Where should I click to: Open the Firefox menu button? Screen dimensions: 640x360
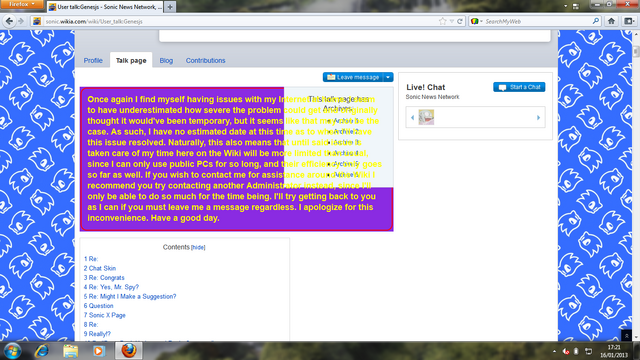click(22, 4)
